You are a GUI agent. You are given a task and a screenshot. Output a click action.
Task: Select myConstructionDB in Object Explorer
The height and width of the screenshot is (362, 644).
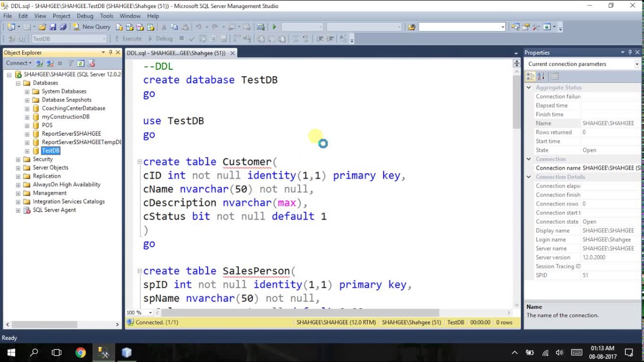[65, 117]
